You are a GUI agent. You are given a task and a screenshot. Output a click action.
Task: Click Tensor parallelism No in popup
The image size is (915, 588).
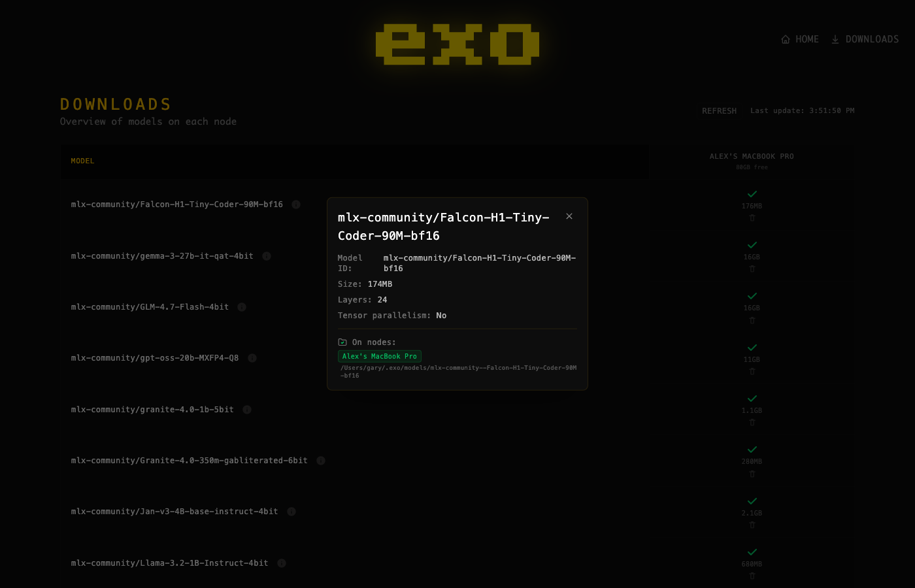pos(441,316)
